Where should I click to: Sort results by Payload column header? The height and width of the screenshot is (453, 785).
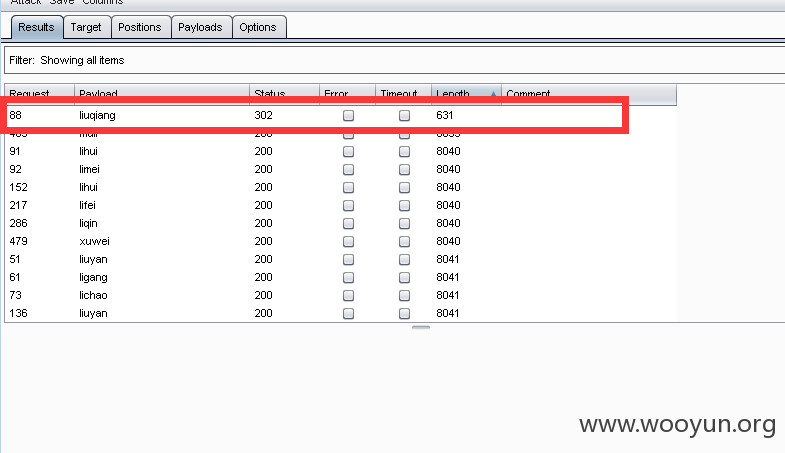[162, 94]
